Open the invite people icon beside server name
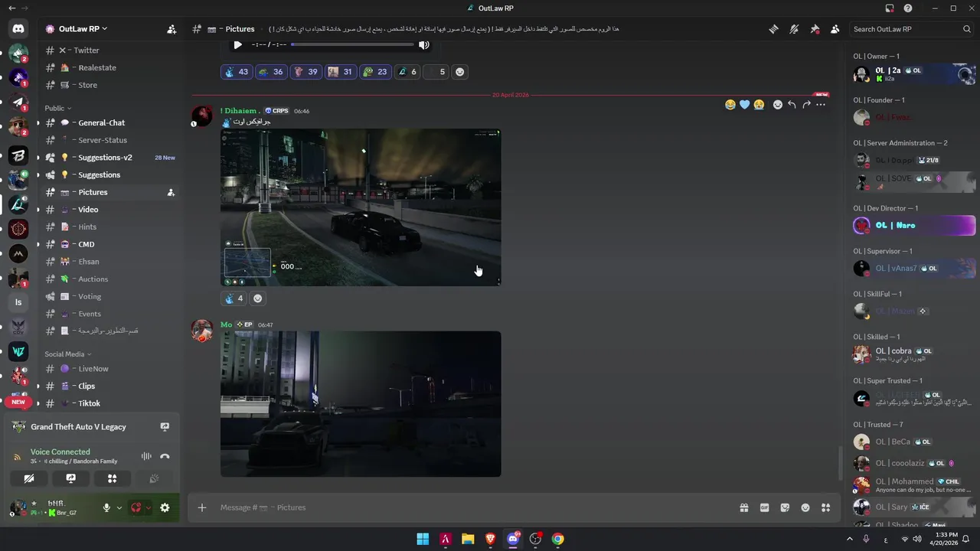The image size is (980, 551). coord(171,29)
